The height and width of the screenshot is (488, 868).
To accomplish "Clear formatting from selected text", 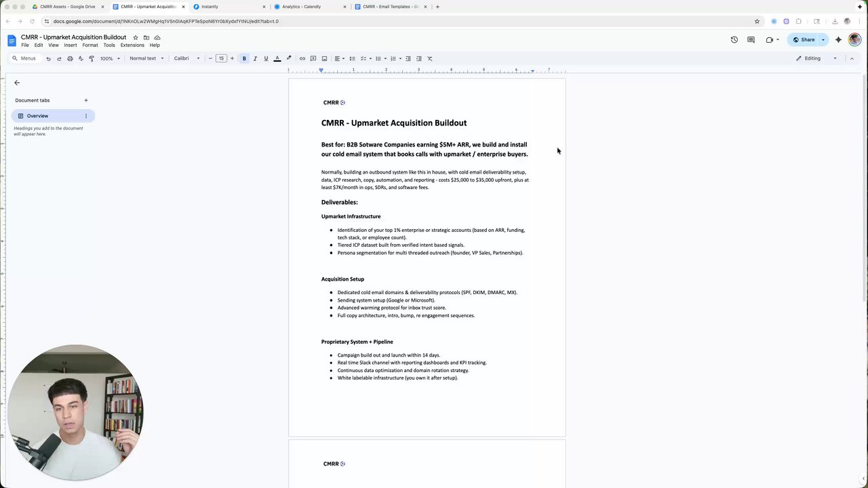I will pos(430,58).
